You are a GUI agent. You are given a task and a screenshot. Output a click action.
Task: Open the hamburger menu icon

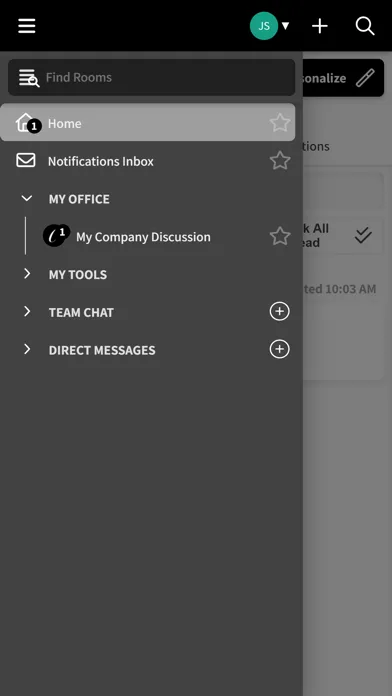[x=27, y=26]
